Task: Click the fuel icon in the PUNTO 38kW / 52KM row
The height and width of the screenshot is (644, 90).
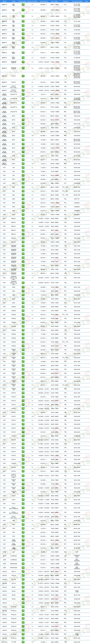Action: pos(23,405)
